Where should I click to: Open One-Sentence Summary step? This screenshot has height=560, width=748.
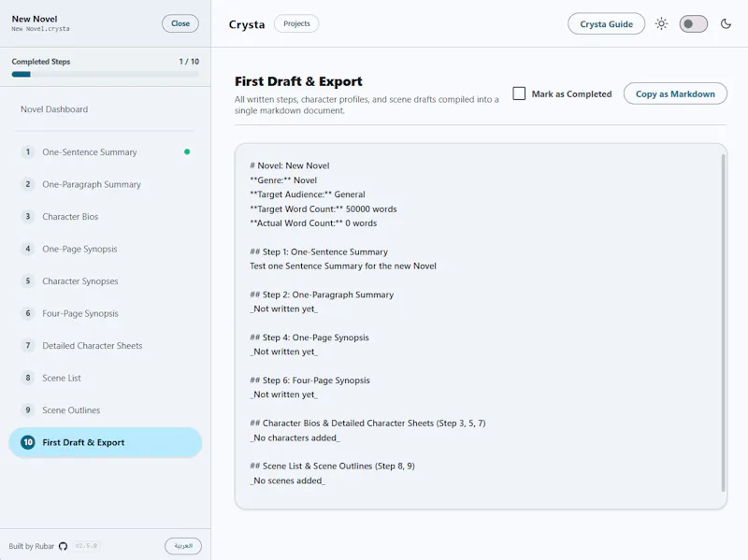coord(106,151)
